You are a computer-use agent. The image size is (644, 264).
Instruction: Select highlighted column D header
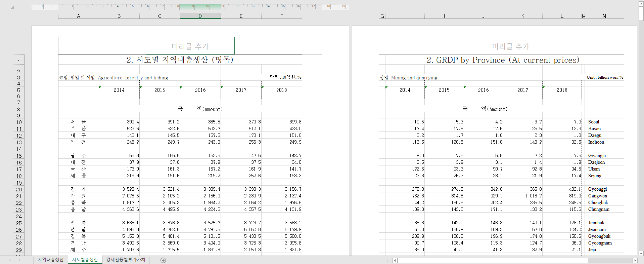tap(200, 16)
